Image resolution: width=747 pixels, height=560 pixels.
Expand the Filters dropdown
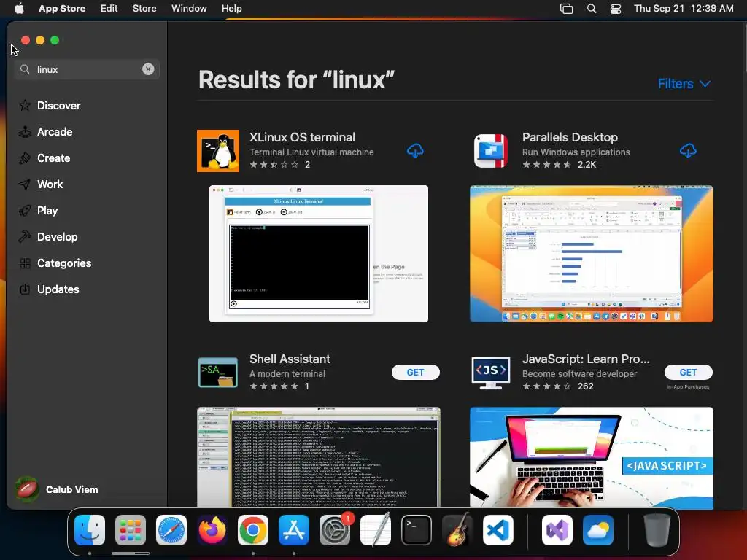pos(684,84)
